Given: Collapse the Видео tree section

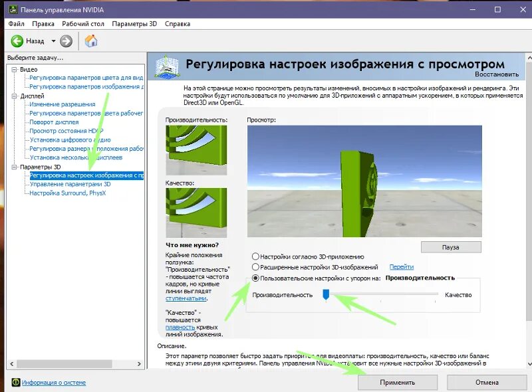Looking at the screenshot, I should pos(14,69).
